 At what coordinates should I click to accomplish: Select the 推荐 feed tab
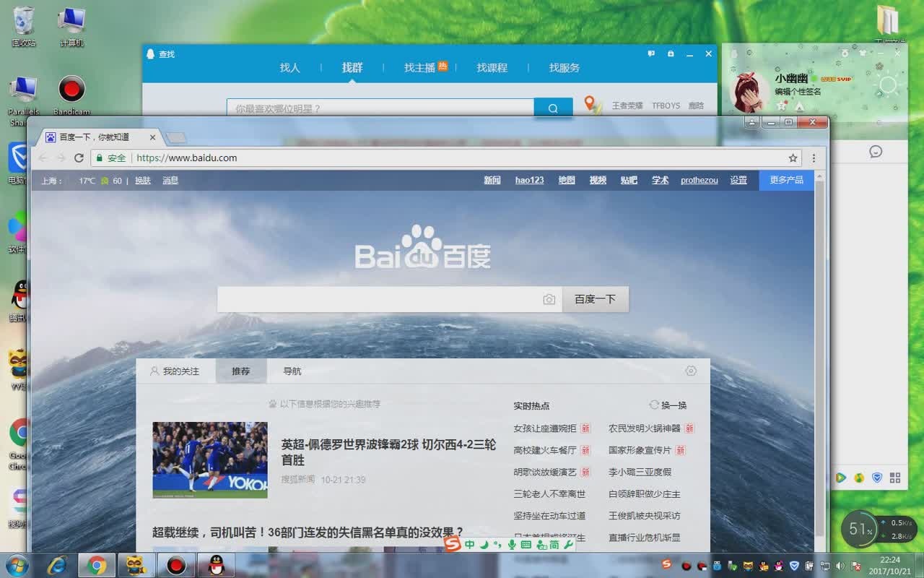(241, 371)
